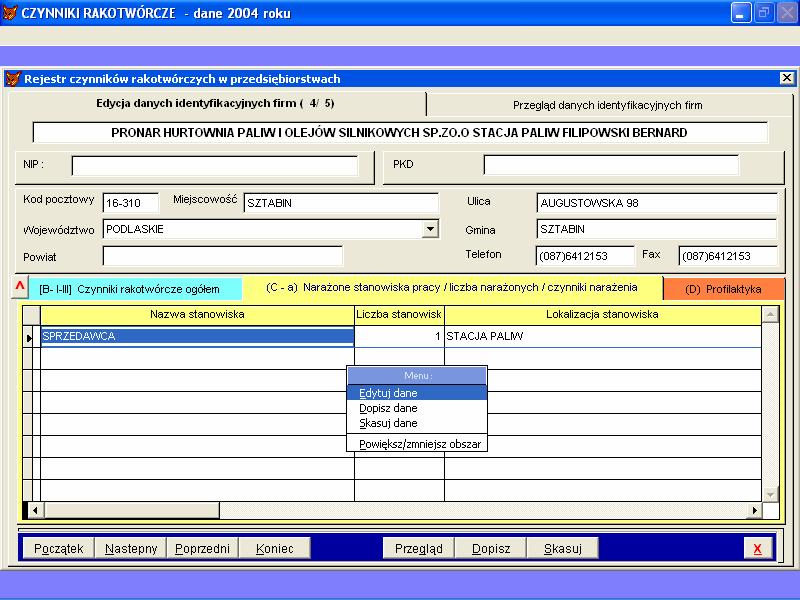The image size is (800, 600).
Task: Open the Czynniki rakotwórcze ogółem tab
Action: pos(135,289)
